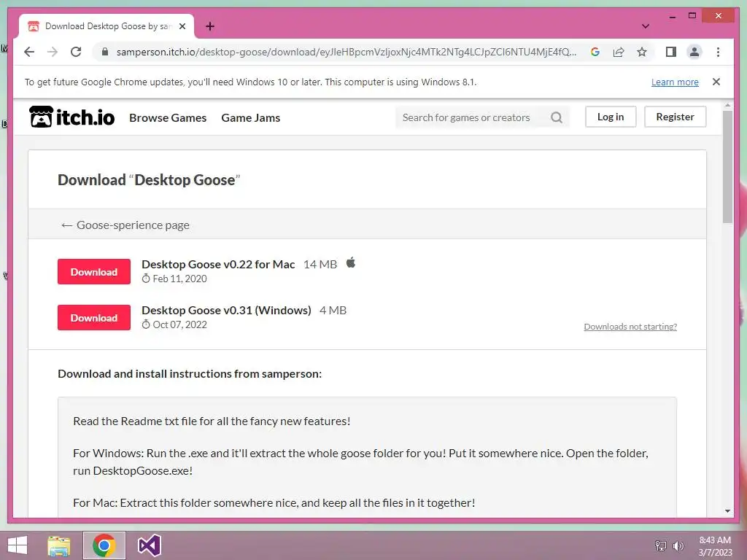Click the Log in button
The width and height of the screenshot is (747, 560).
[611, 117]
